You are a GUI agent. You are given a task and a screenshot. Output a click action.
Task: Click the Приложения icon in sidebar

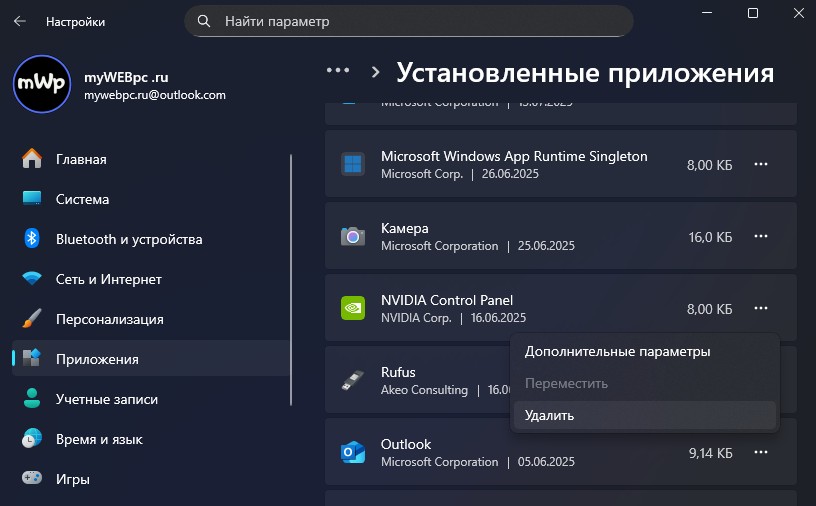[x=32, y=358]
